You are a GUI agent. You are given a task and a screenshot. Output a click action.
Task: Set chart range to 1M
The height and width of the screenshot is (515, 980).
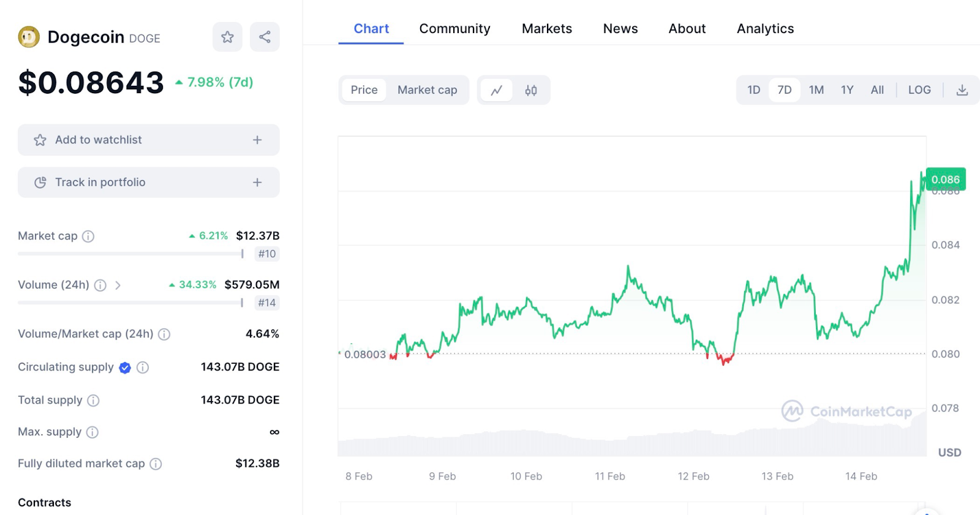click(x=816, y=90)
